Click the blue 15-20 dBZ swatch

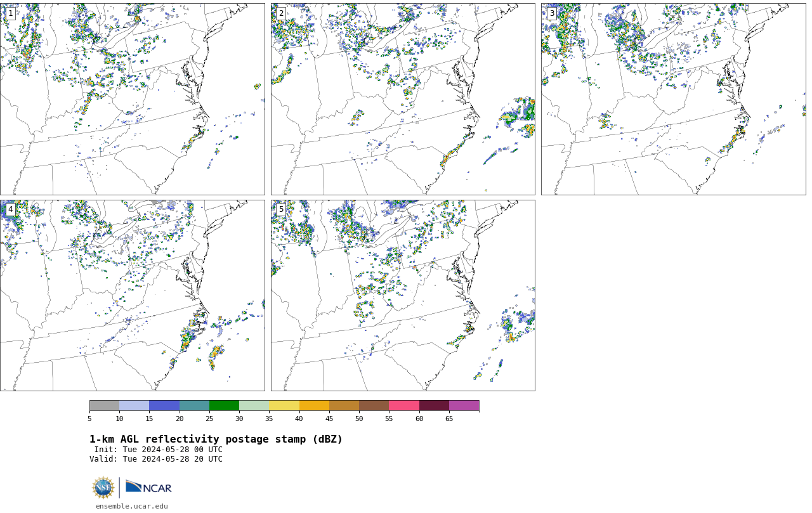[164, 406]
